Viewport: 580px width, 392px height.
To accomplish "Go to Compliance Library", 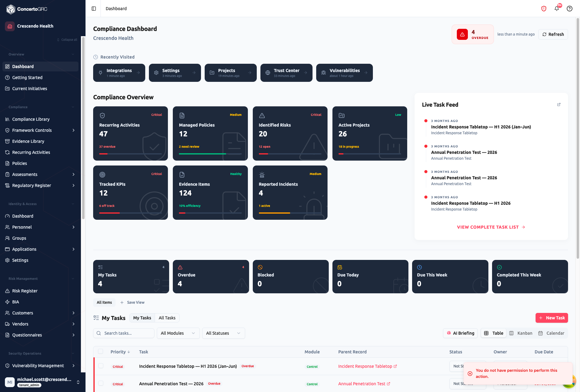I will pyautogui.click(x=40, y=119).
